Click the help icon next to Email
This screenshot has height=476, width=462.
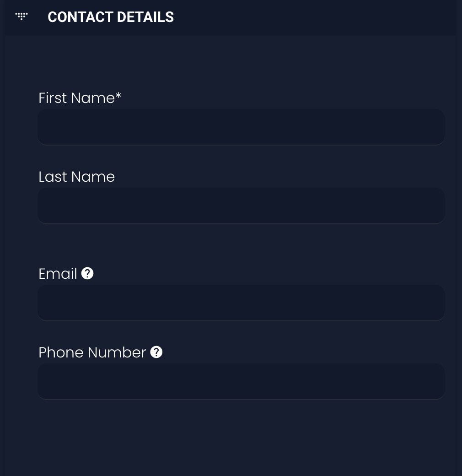(x=87, y=273)
